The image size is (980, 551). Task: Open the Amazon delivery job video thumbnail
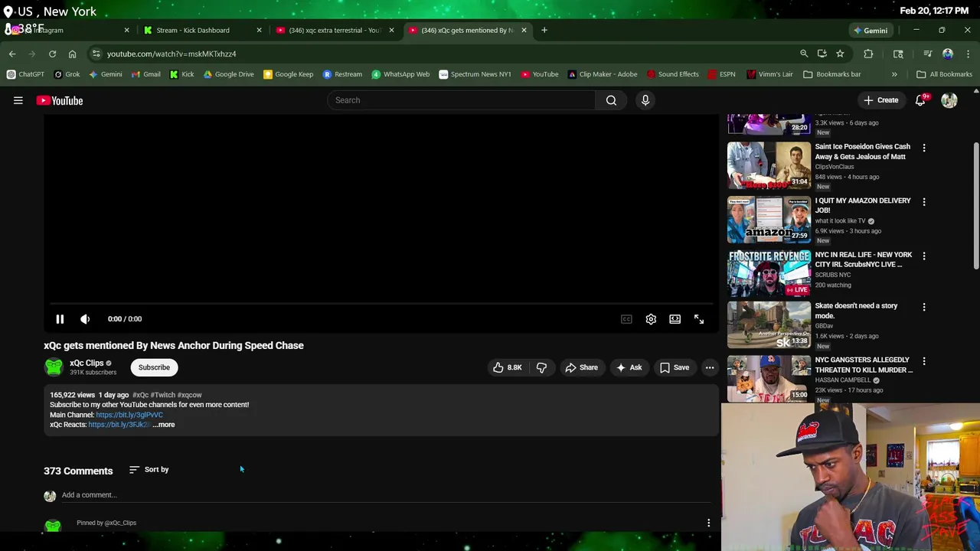click(769, 220)
